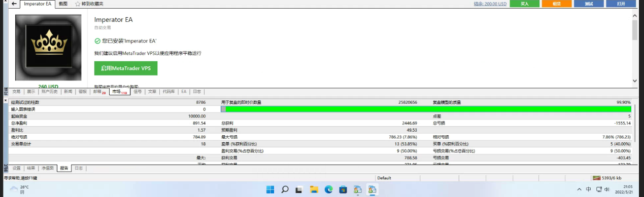Open Windows search from the taskbar
The image size is (644, 197).
click(x=285, y=189)
